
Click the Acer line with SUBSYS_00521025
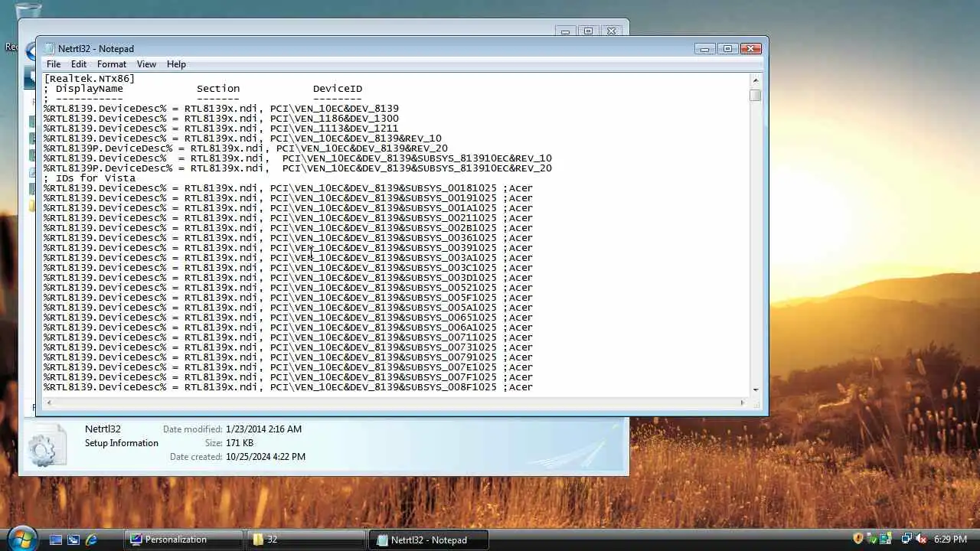click(x=288, y=288)
